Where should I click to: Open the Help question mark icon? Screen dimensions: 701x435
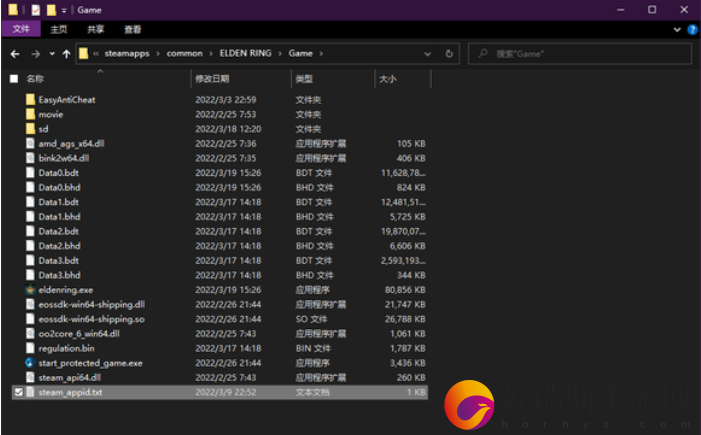pyautogui.click(x=692, y=30)
